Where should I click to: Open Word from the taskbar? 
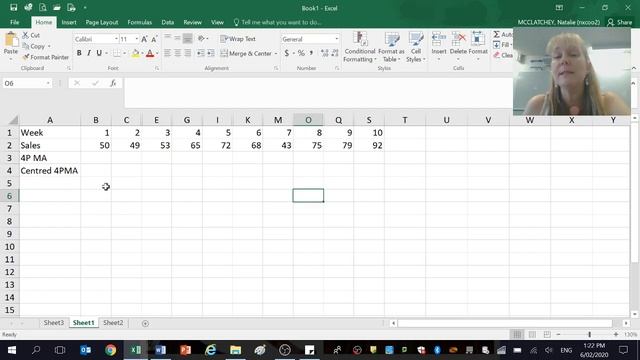click(160, 350)
